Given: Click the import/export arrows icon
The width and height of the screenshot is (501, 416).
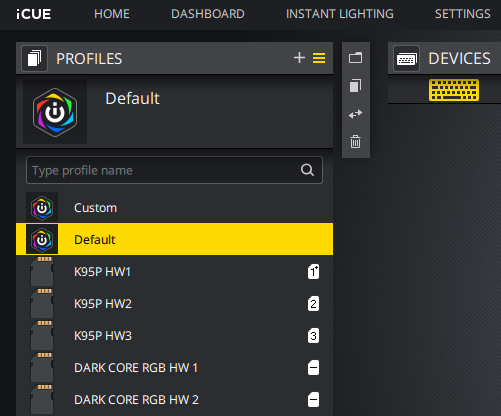Looking at the screenshot, I should pyautogui.click(x=355, y=114).
